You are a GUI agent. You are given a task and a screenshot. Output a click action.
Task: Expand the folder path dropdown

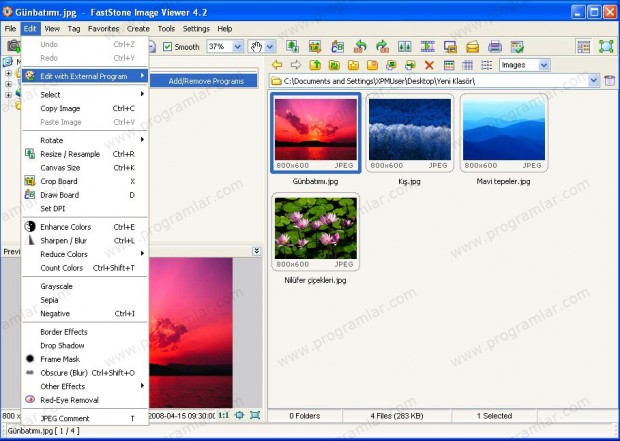point(594,81)
